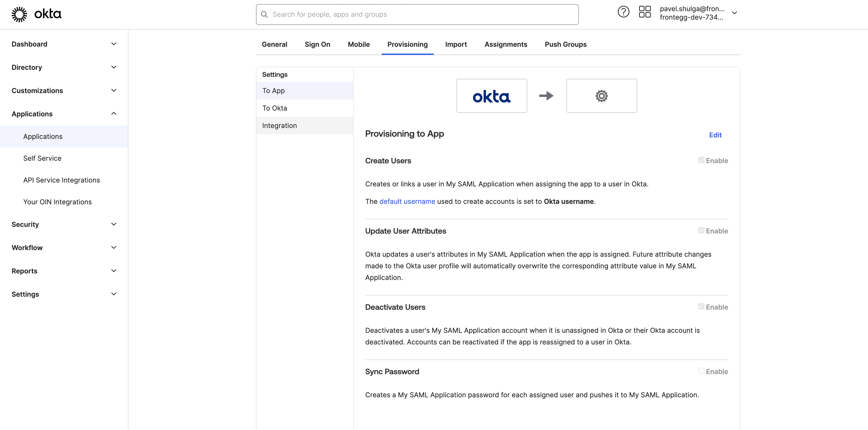Open Self Service in sidebar
This screenshot has height=430, width=868.
[64, 159]
